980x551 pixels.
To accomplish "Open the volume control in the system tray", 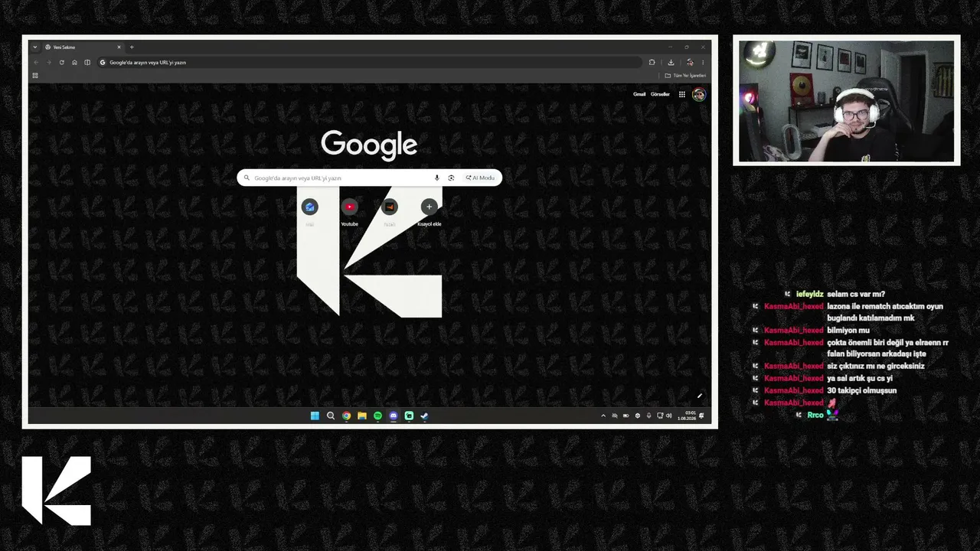I will coord(669,416).
